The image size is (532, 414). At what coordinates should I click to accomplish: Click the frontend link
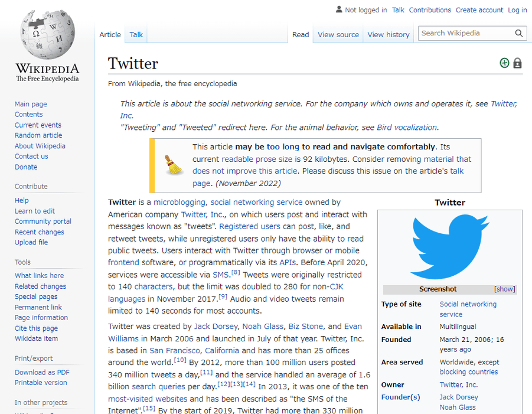tap(123, 262)
